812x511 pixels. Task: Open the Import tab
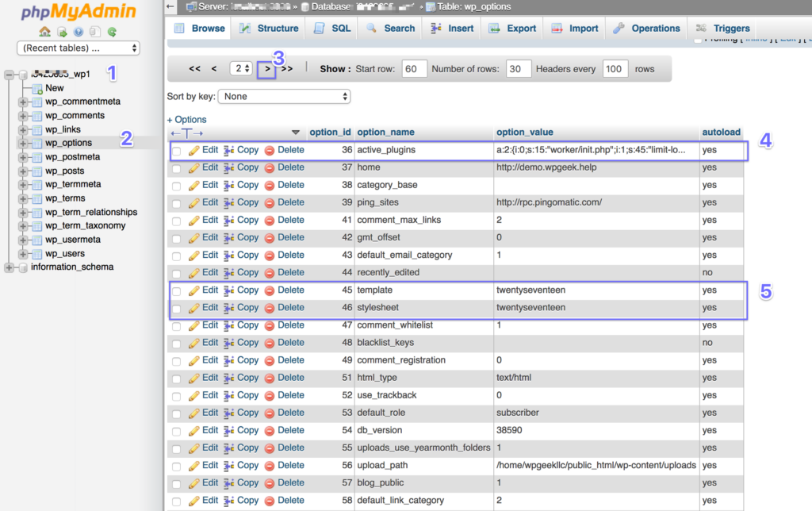coord(575,29)
